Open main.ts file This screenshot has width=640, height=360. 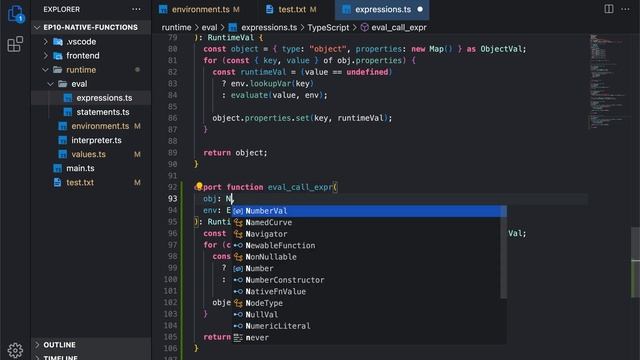[x=91, y=168]
